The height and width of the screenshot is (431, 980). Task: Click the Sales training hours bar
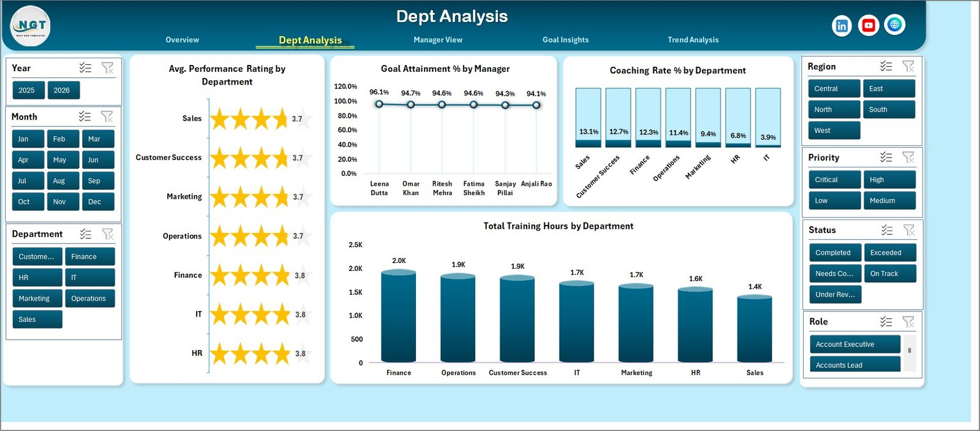point(755,329)
